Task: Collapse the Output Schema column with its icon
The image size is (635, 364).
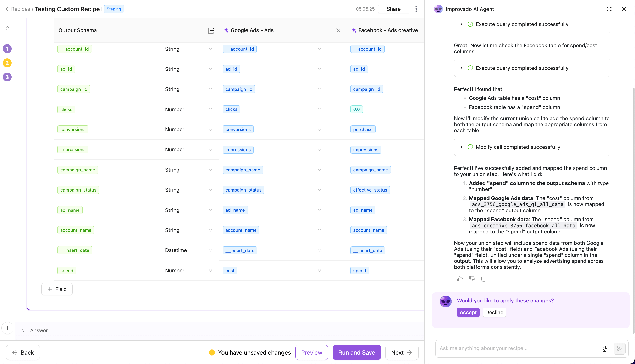Action: 211,30
